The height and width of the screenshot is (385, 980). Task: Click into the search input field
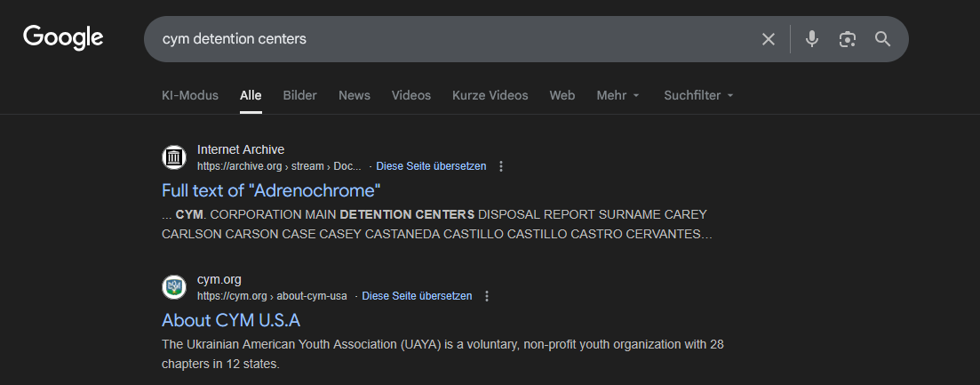(x=444, y=39)
